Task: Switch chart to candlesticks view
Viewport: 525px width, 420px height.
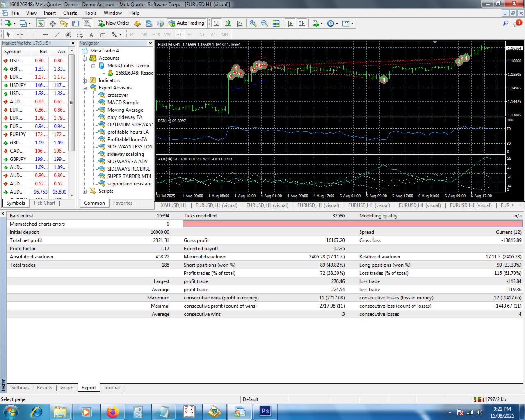Action: 228,23
